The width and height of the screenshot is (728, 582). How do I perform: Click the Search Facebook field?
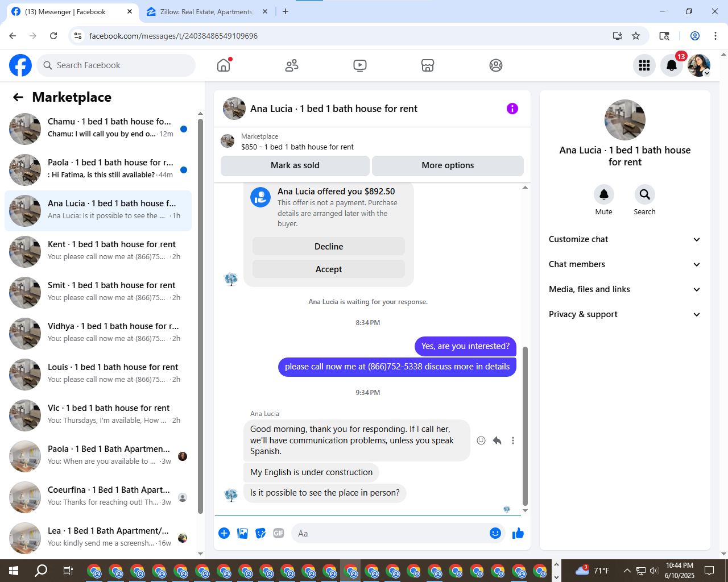(x=116, y=65)
